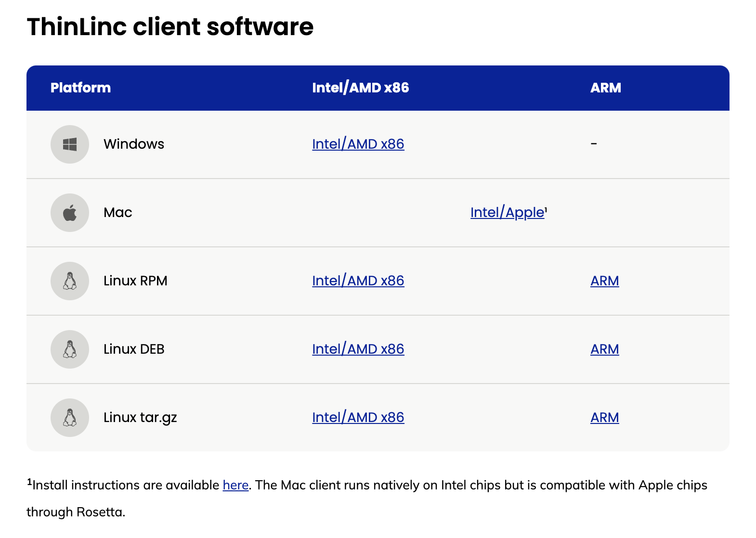Click the 'ThinLinc client software' heading

(170, 26)
